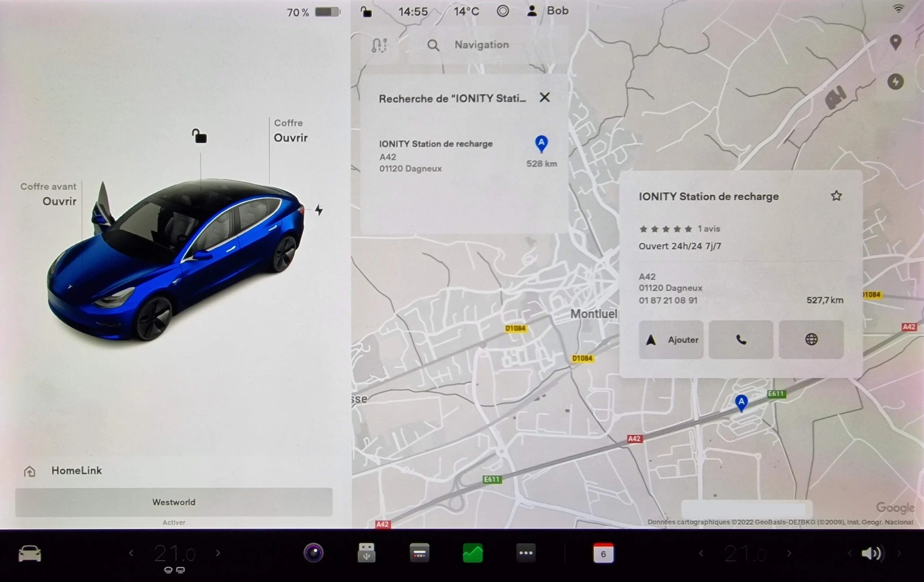Click the website globe icon for IONITY
Viewport: 924px width, 582px height.
coord(811,339)
